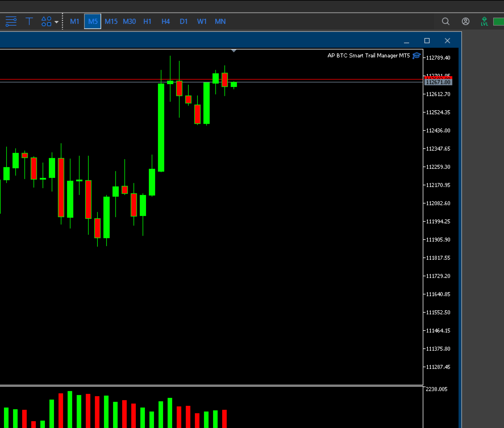Click the 112524.35 price scale value
The height and width of the screenshot is (428, 504).
[x=438, y=113]
